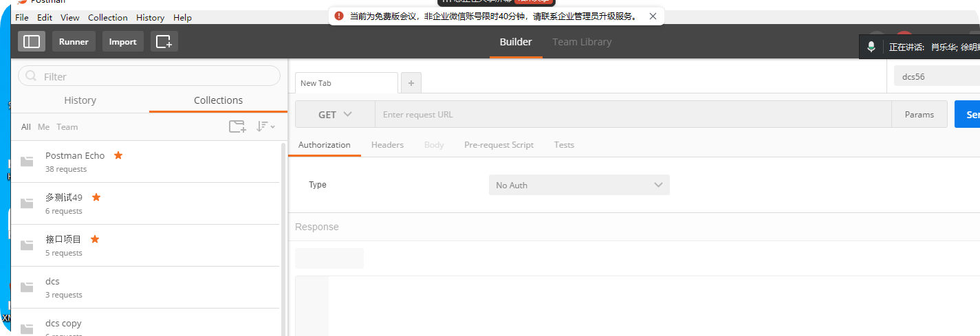Switch to the Builder tab
The height and width of the screenshot is (336, 980).
pyautogui.click(x=516, y=42)
